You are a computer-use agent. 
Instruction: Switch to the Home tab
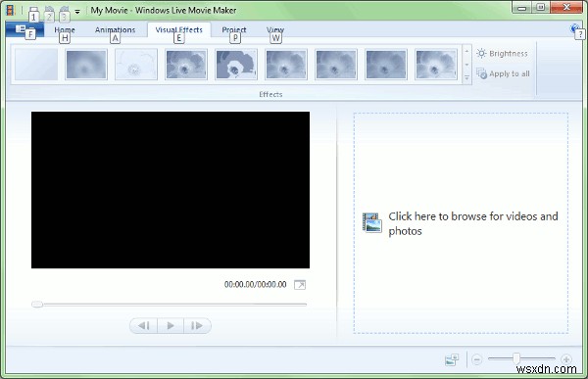pyautogui.click(x=65, y=29)
